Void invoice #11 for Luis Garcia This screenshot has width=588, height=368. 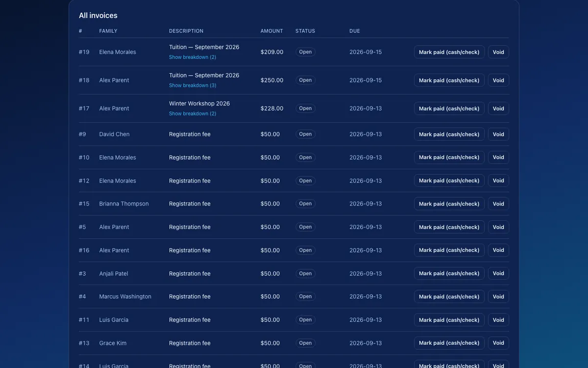[x=498, y=320]
